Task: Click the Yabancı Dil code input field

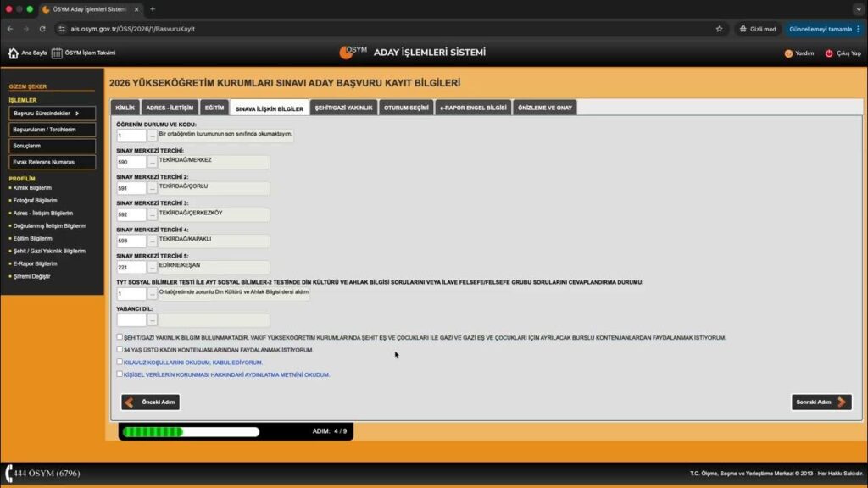Action: [131, 320]
